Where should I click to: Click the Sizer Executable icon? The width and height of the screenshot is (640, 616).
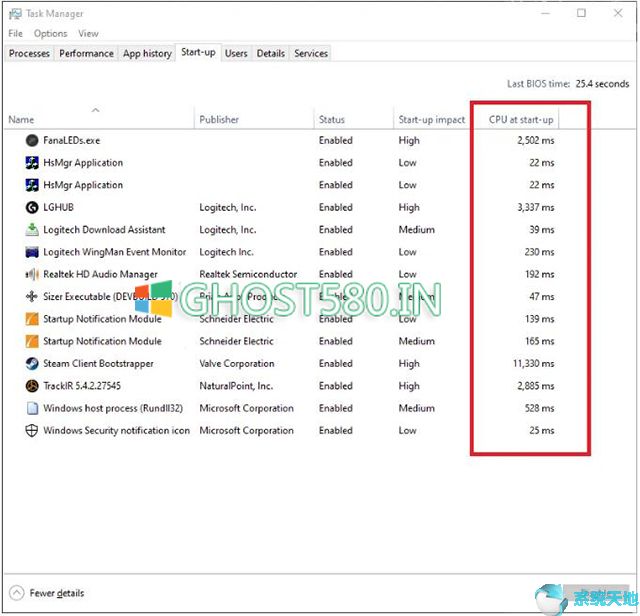coord(32,296)
